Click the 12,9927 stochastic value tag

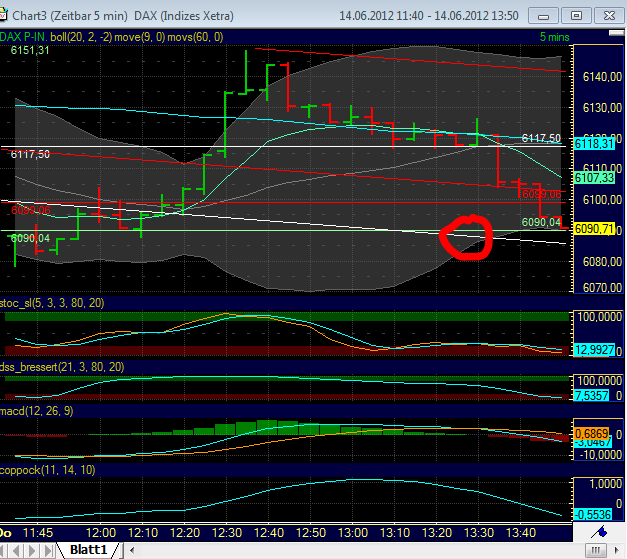pyautogui.click(x=594, y=350)
